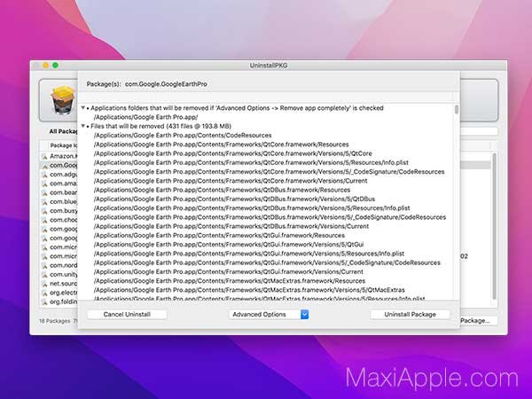Click the package icon beside com.bear row
Viewport: 532px width, 399px height.
(44, 192)
